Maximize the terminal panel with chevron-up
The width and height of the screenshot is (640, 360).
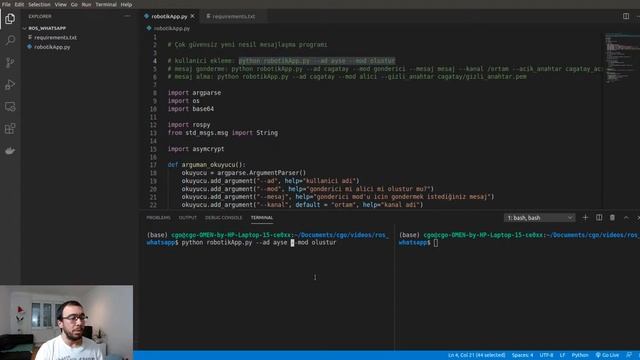pyautogui.click(x=626, y=218)
